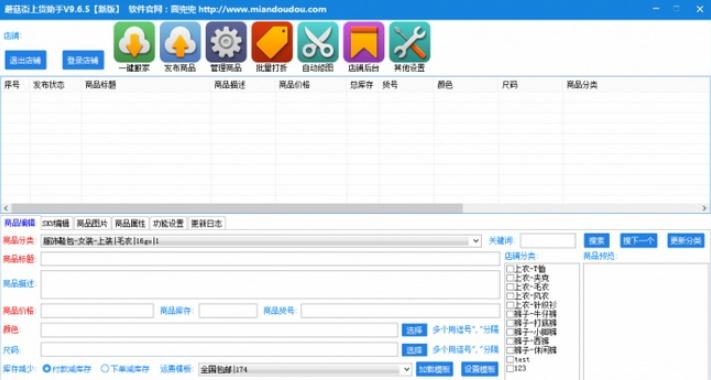Check the 上衣-毛衣 shop category
Viewport: 711px width, 380px height.
point(510,287)
